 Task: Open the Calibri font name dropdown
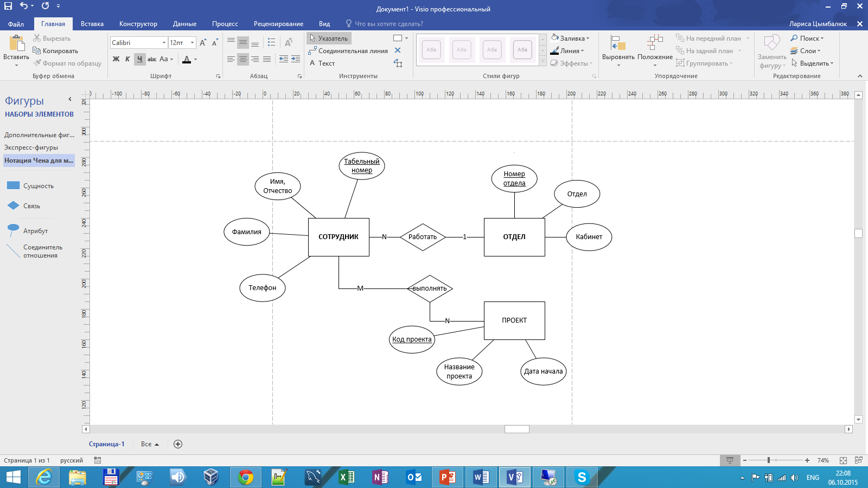coord(164,42)
